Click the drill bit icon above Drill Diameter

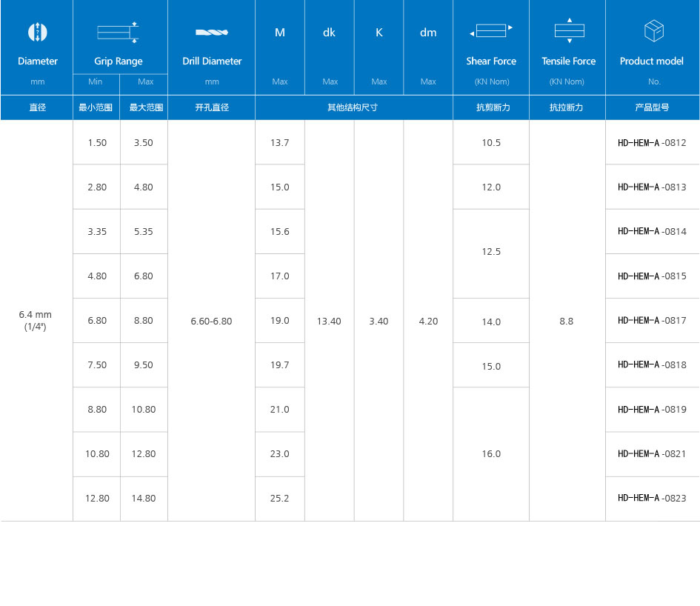point(212,32)
